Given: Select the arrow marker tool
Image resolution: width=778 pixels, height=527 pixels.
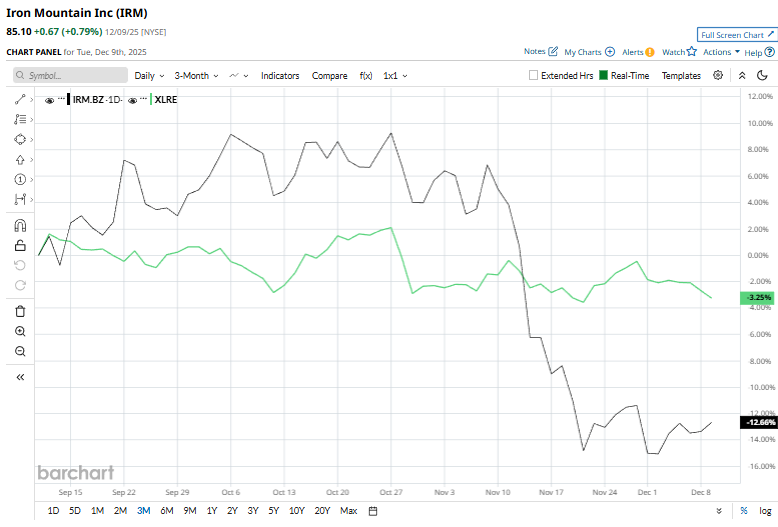Looking at the screenshot, I should (x=20, y=160).
